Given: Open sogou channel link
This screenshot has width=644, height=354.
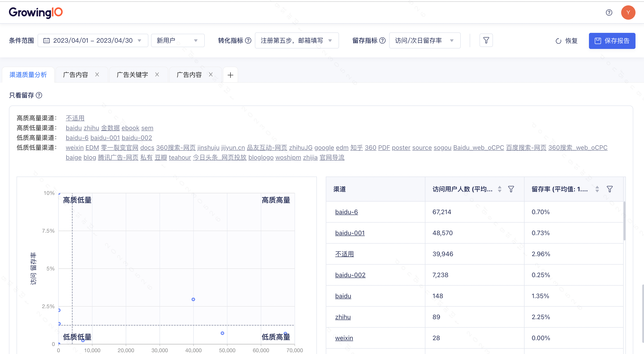Looking at the screenshot, I should click(442, 147).
